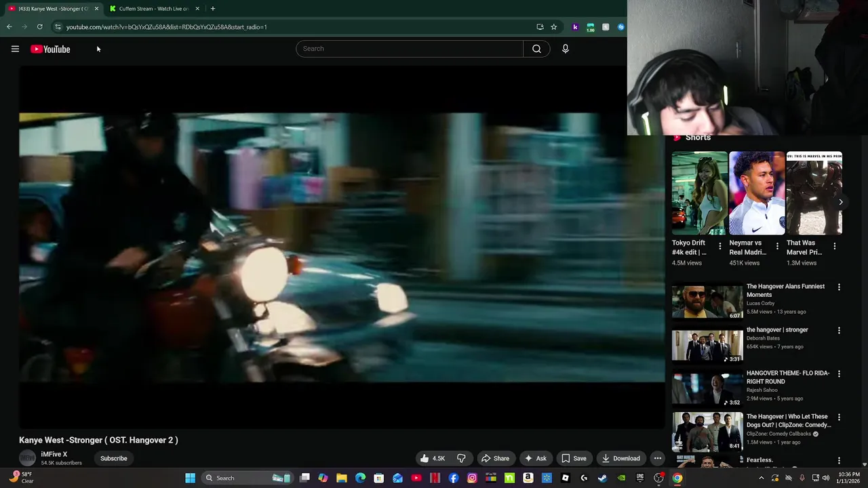Image resolution: width=868 pixels, height=488 pixels.
Task: View site information icon in address bar
Action: (x=58, y=27)
